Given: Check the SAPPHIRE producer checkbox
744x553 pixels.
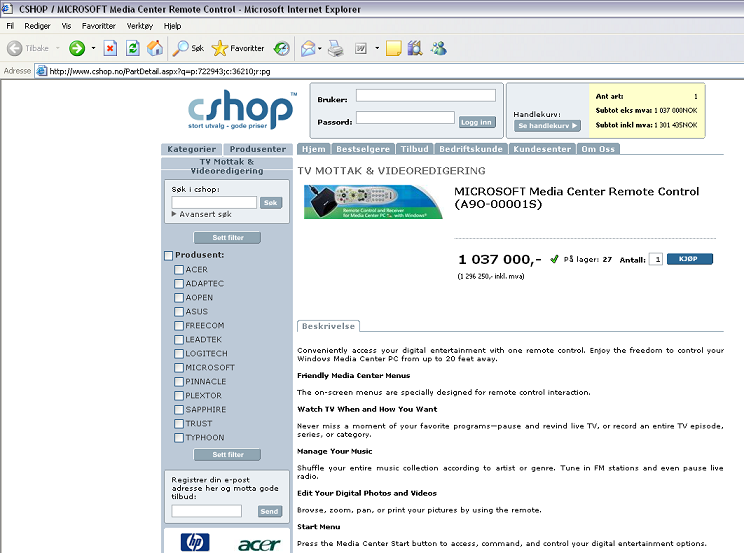Looking at the screenshot, I should click(x=178, y=410).
